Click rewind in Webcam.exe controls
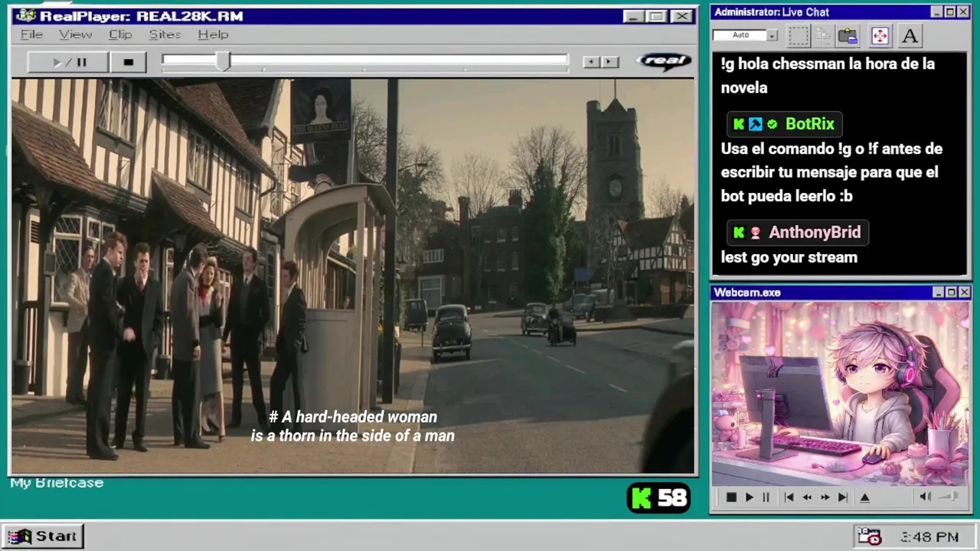The width and height of the screenshot is (980, 551). click(x=807, y=497)
